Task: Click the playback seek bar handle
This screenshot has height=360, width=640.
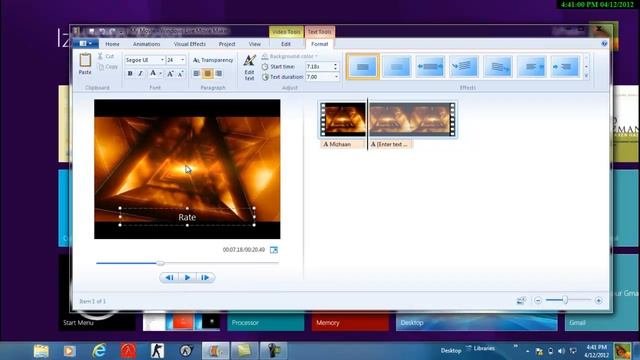Action: [x=160, y=263]
